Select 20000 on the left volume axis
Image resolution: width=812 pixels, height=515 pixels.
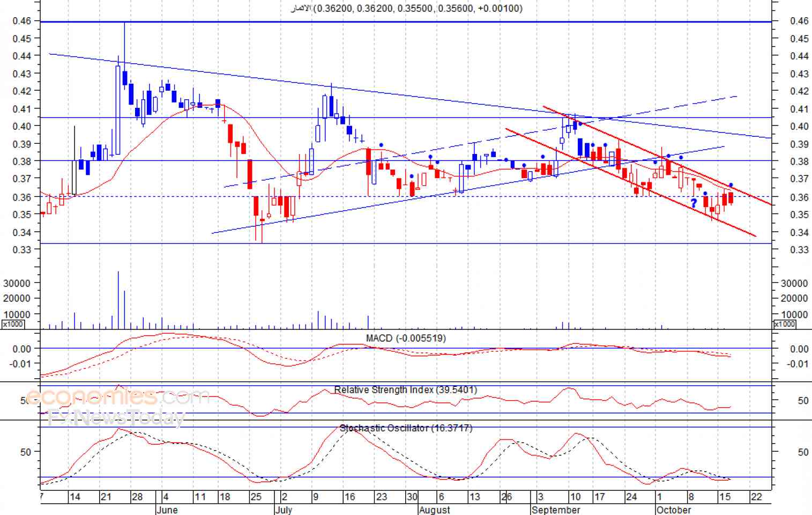[x=17, y=298]
